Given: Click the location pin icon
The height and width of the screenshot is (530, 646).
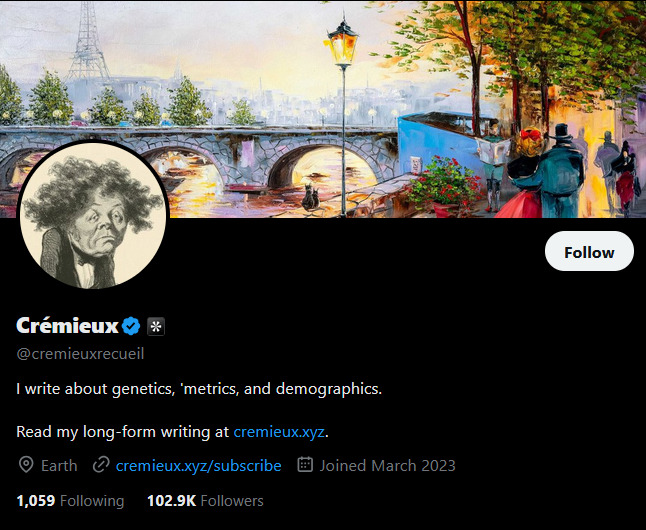Looking at the screenshot, I should (x=26, y=465).
